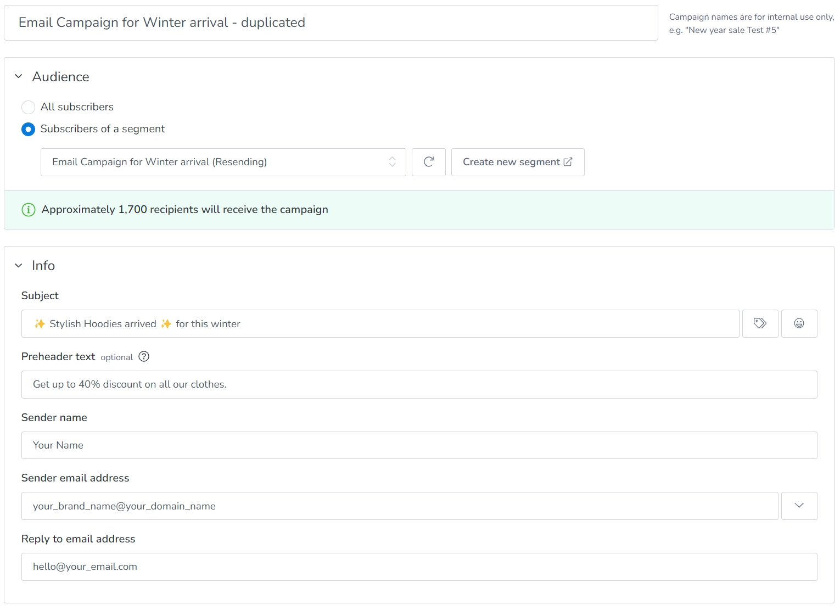Screen dimensions: 840x616
Task: Edit the 40% discount preheader text
Action: 419,384
